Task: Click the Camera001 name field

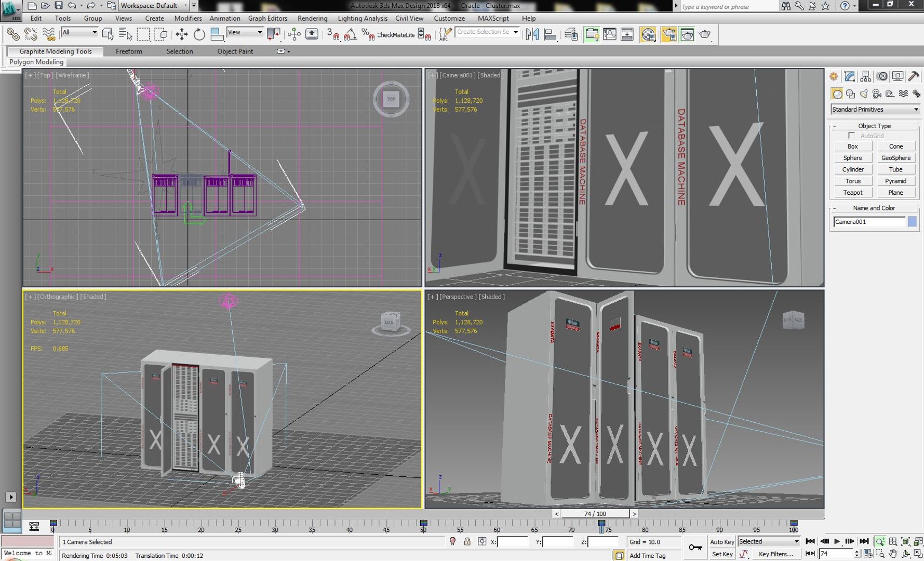Action: tap(869, 222)
